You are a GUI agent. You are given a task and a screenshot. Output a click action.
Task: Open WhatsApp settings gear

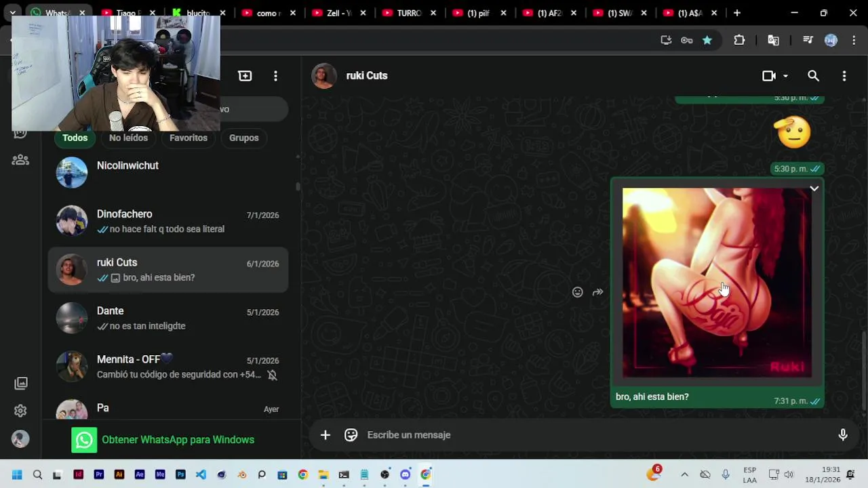click(20, 411)
